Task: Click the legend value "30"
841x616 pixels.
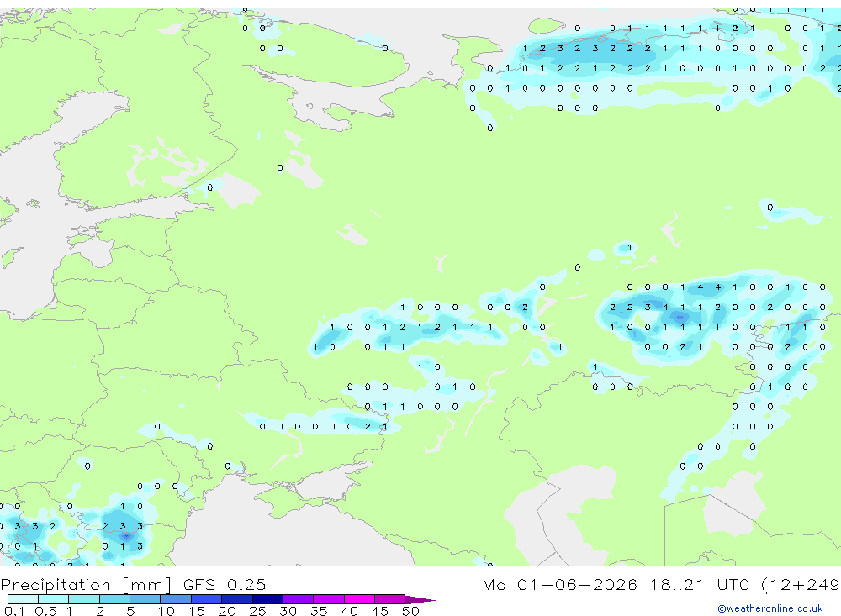Action: (288, 611)
